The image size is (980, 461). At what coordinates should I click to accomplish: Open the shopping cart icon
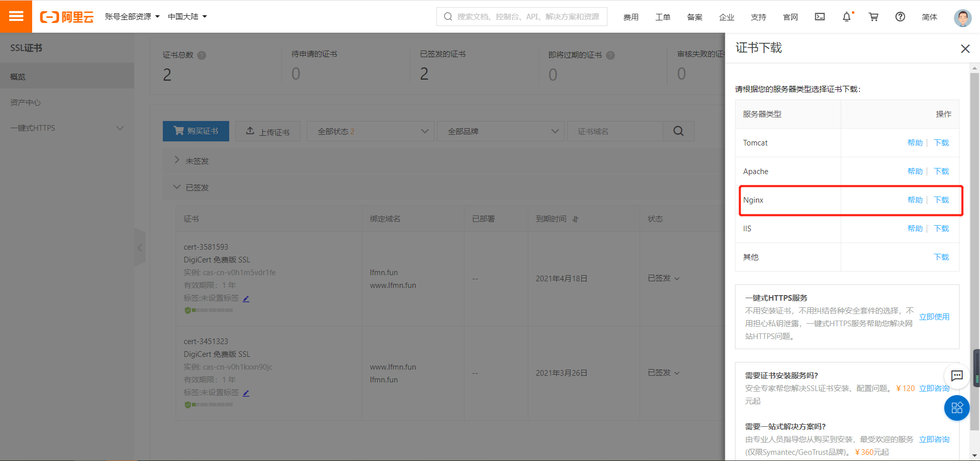[874, 17]
